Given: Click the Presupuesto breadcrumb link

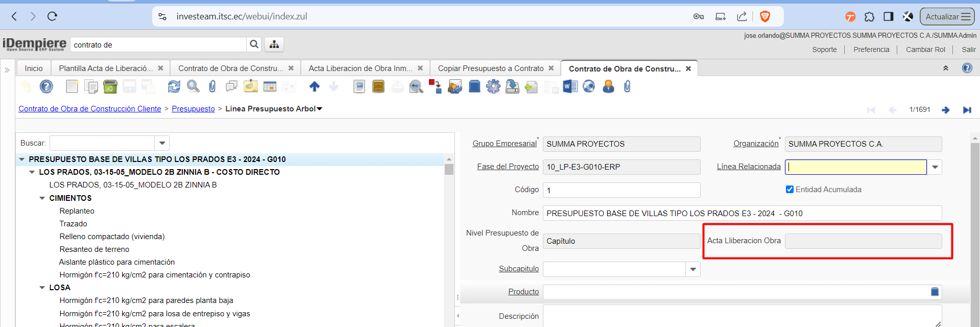Looking at the screenshot, I should pyautogui.click(x=193, y=109).
